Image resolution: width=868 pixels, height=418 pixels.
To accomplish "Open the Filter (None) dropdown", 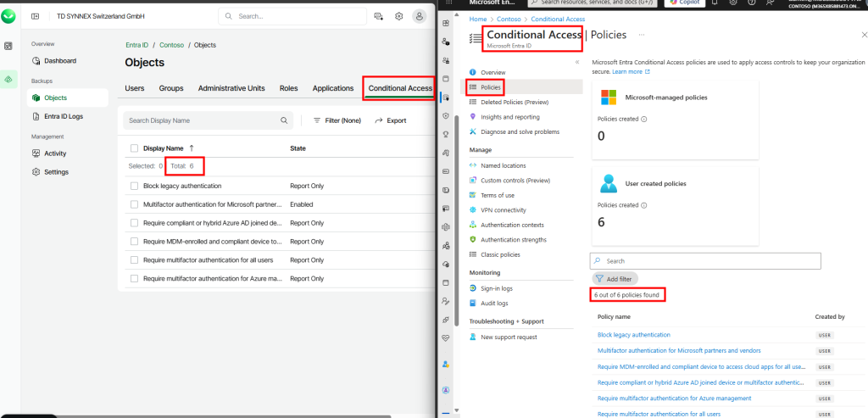I will (337, 121).
